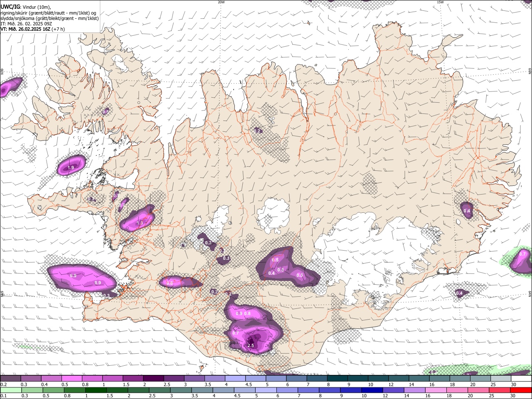
Task: Click the "VT: Mið. 26.02.2025 16Z (+7 h)" line
Action: 32,29
